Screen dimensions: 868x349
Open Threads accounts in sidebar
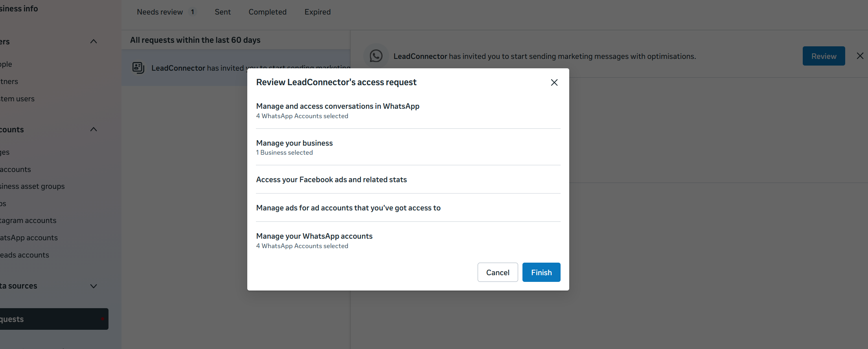(x=24, y=255)
